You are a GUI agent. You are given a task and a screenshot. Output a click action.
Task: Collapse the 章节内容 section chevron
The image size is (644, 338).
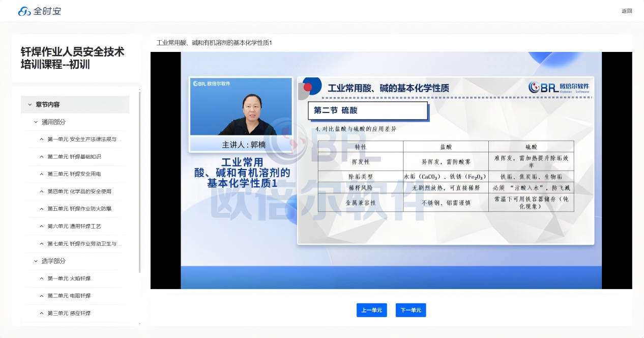pyautogui.click(x=30, y=104)
